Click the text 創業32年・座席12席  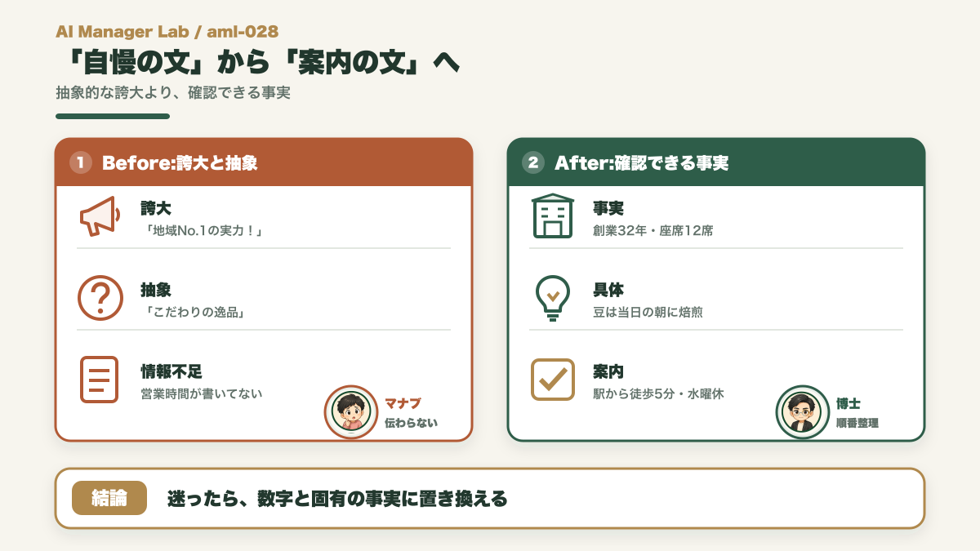point(653,231)
